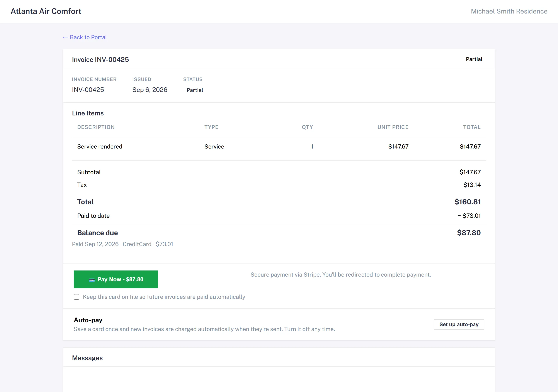Select the Invoice INV-00425 heading
This screenshot has width=558, height=392.
click(x=100, y=59)
